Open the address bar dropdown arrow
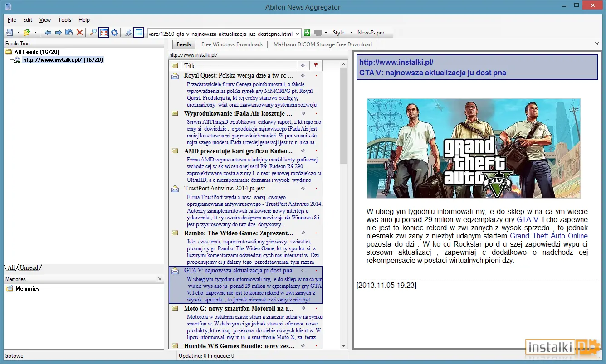The width and height of the screenshot is (606, 364). pyautogui.click(x=298, y=33)
